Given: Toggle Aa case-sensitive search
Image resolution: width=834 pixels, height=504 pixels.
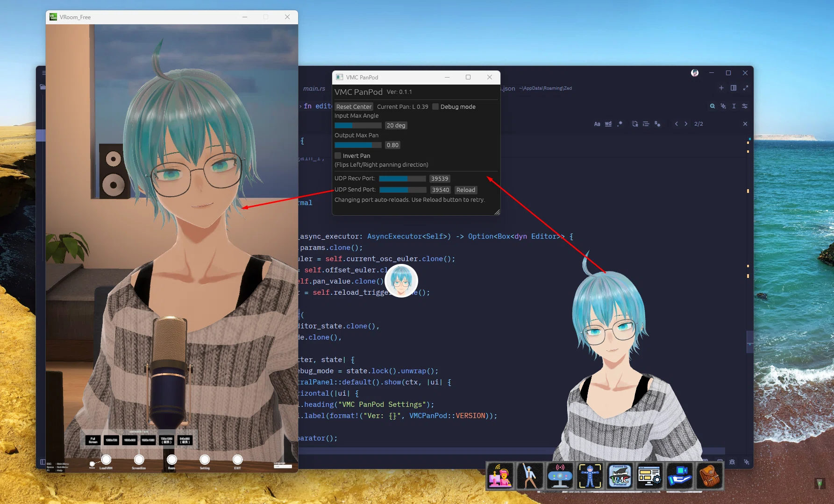Looking at the screenshot, I should (597, 124).
